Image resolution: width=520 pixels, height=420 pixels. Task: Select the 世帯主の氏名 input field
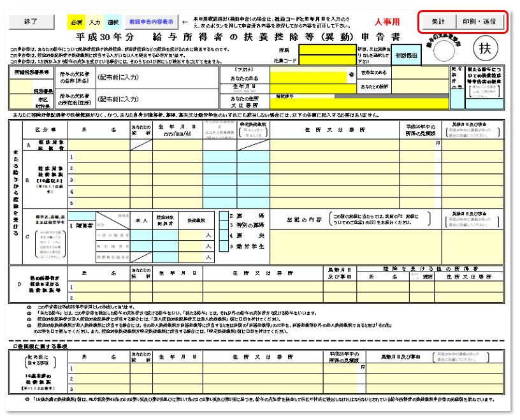[420, 73]
